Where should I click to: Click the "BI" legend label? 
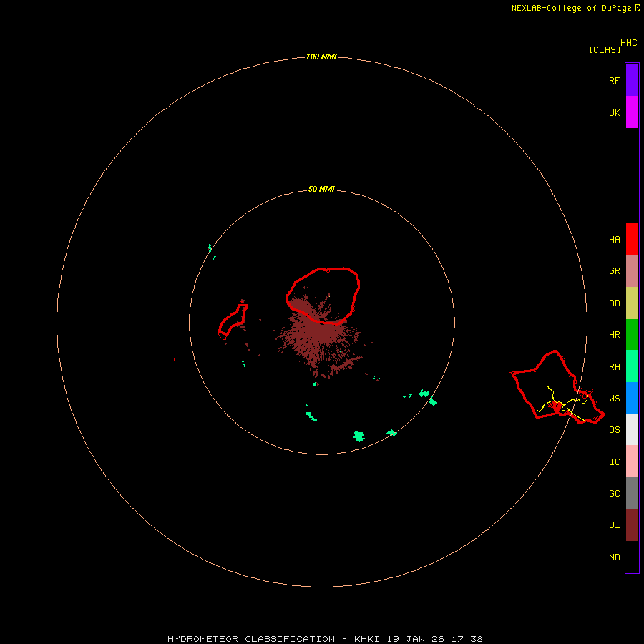click(615, 525)
